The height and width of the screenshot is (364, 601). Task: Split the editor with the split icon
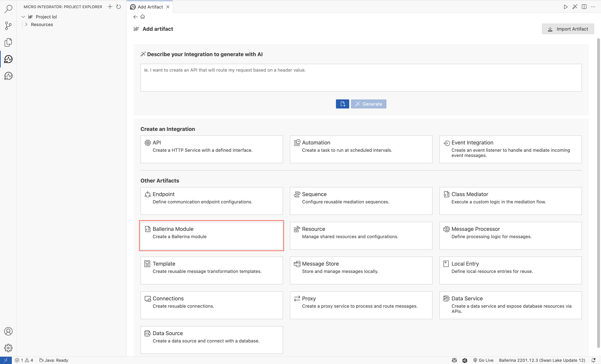click(x=584, y=7)
